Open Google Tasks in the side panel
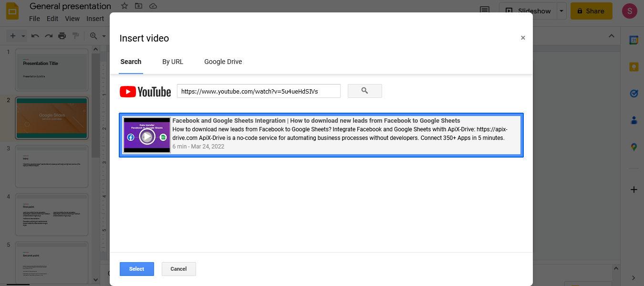 (634, 94)
